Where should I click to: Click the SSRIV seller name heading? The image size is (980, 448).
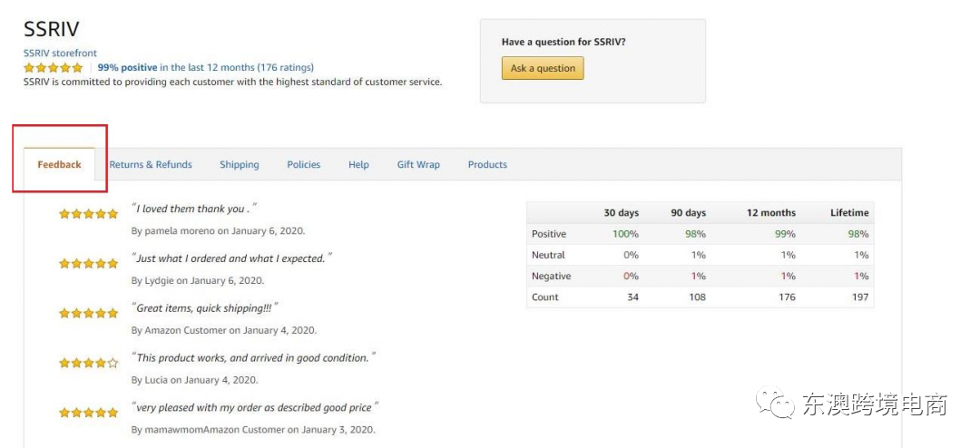click(x=51, y=29)
